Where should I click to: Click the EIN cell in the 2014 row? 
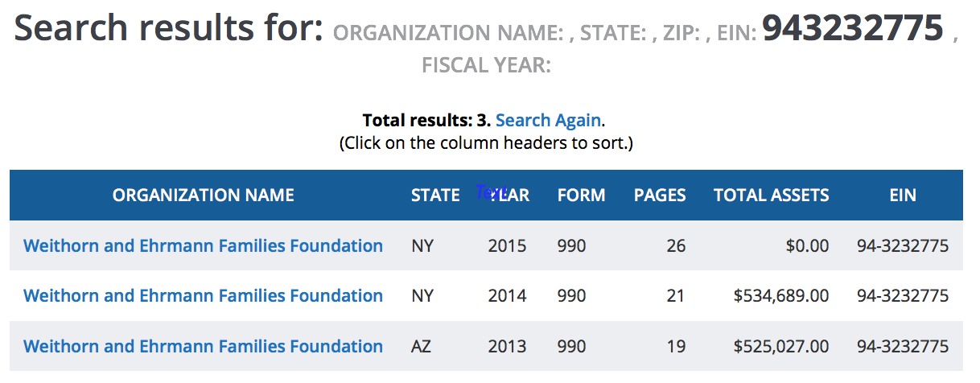pyautogui.click(x=903, y=296)
